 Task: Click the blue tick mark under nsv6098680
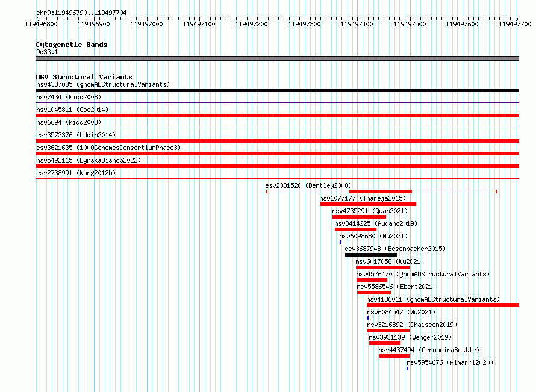(340, 242)
